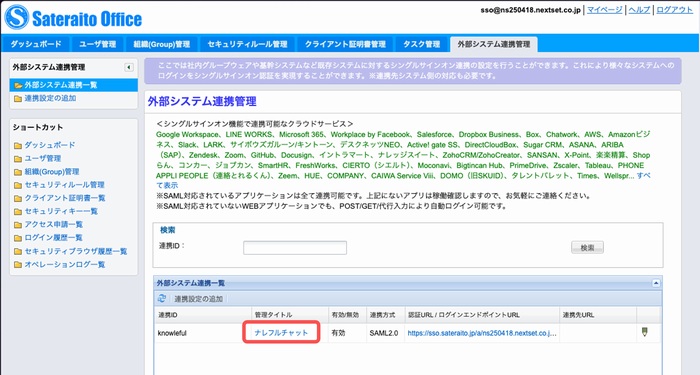This screenshot has width=700, height=375.
Task: Go to the タスク管理 tab
Action: click(x=421, y=44)
